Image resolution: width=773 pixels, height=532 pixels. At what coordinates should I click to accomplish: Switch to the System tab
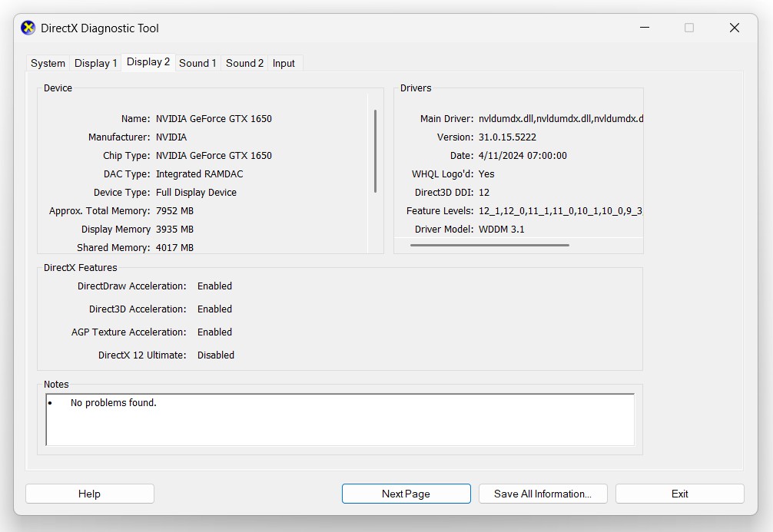pyautogui.click(x=48, y=64)
